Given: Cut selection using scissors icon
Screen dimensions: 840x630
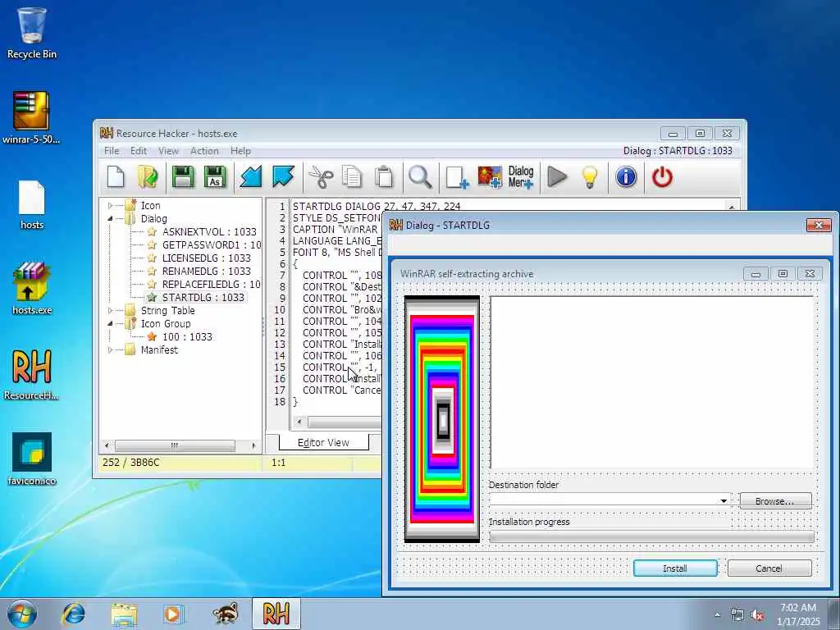Looking at the screenshot, I should point(321,177).
